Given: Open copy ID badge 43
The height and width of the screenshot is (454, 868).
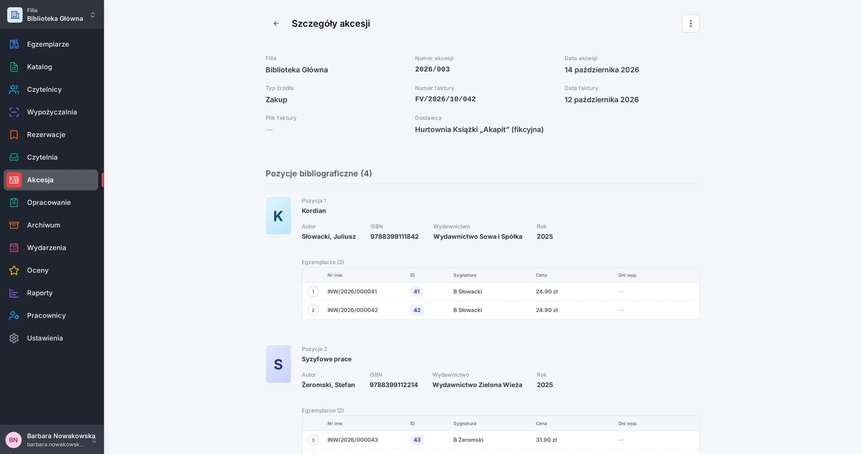Looking at the screenshot, I should pyautogui.click(x=417, y=440).
